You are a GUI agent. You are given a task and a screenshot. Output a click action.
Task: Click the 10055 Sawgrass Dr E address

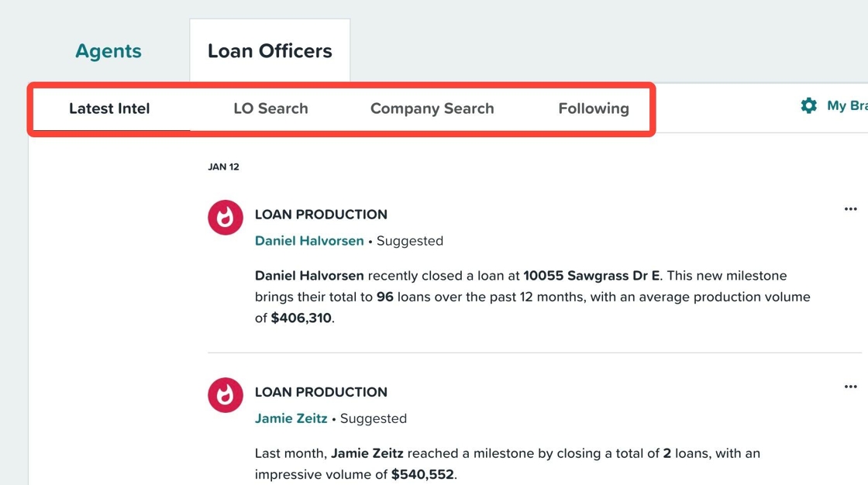click(592, 276)
